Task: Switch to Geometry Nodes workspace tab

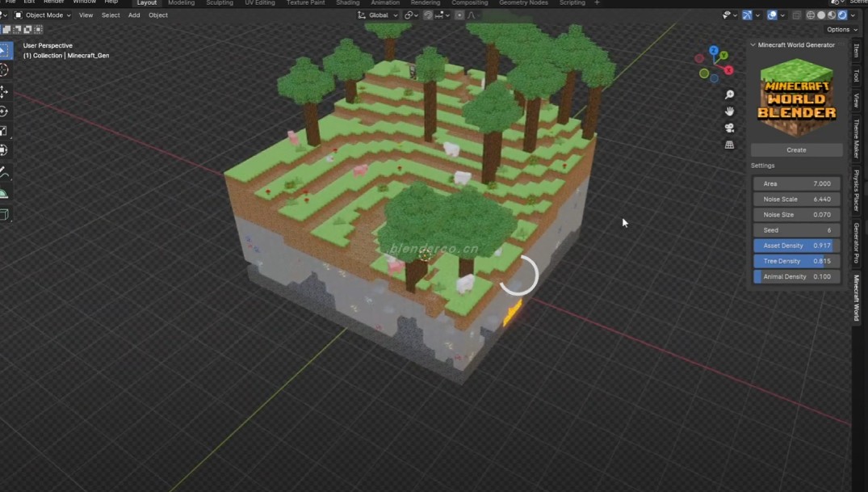Action: pos(523,2)
